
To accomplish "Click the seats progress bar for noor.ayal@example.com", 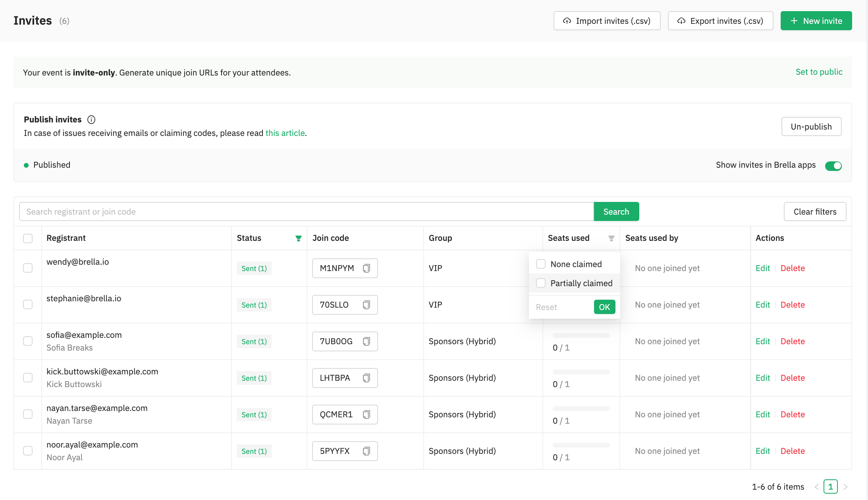I will (x=581, y=445).
